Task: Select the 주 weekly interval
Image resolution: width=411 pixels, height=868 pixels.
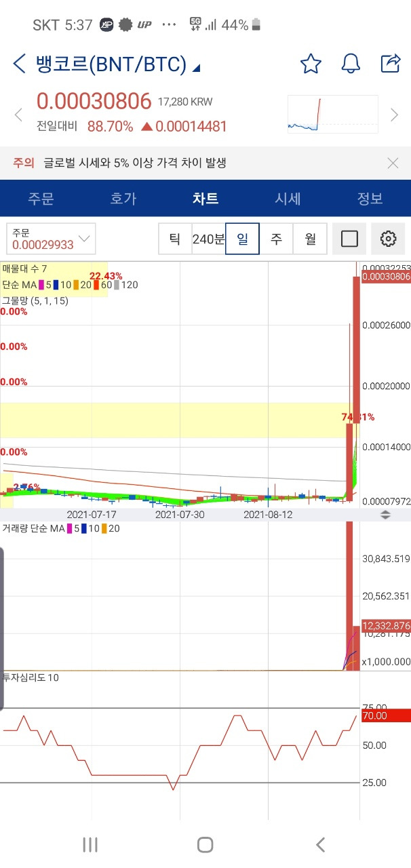Action: [277, 239]
